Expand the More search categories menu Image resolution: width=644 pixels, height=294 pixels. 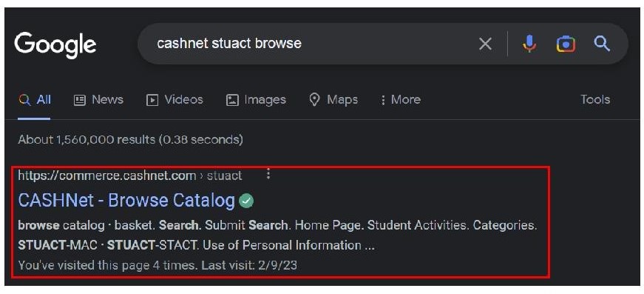401,100
